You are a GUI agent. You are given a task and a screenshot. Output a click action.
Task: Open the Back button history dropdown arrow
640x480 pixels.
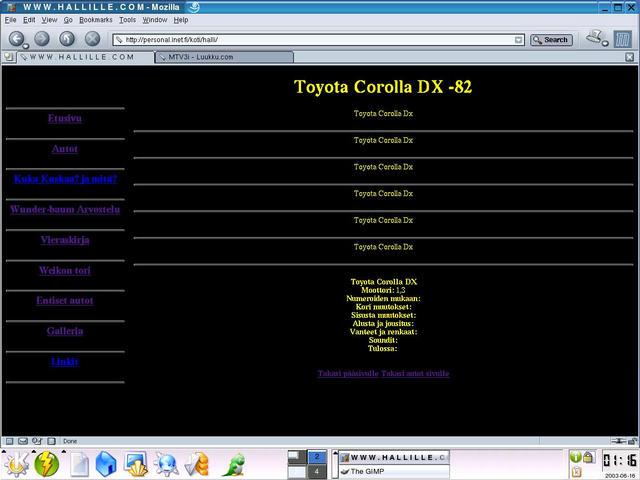tap(26, 46)
